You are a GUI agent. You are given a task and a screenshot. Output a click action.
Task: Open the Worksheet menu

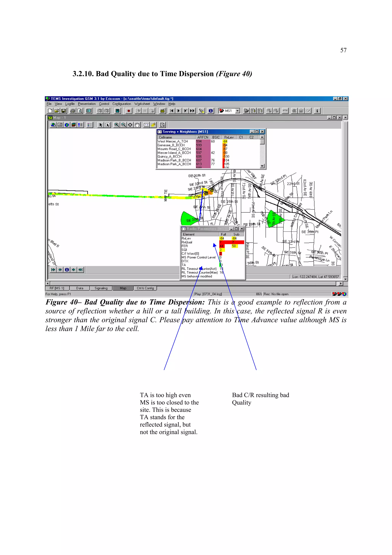pos(142,104)
